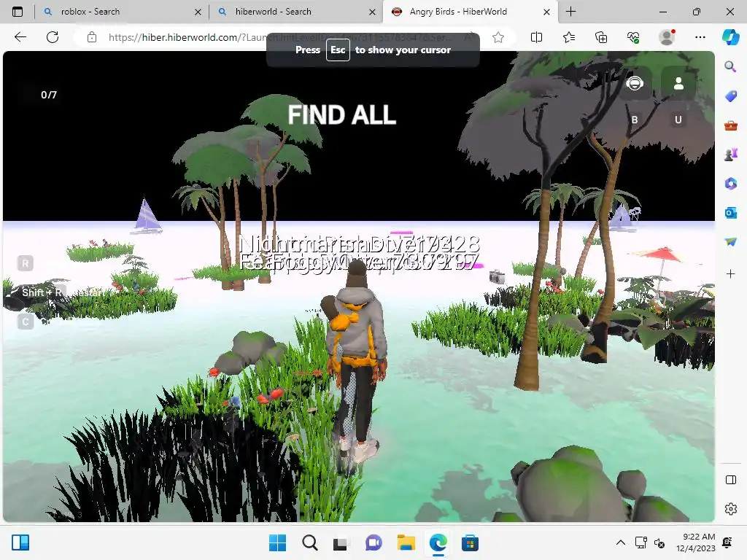The width and height of the screenshot is (747, 560).
Task: Close the roblox - Search tab
Action: coord(198,12)
